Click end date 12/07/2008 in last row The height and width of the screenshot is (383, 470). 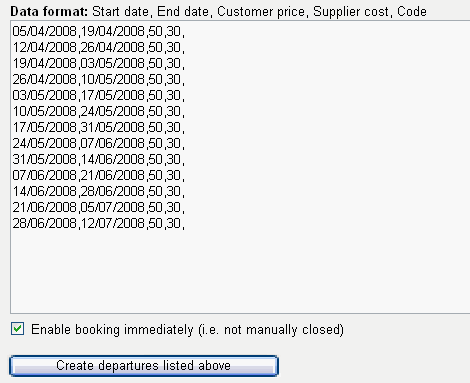(x=113, y=223)
